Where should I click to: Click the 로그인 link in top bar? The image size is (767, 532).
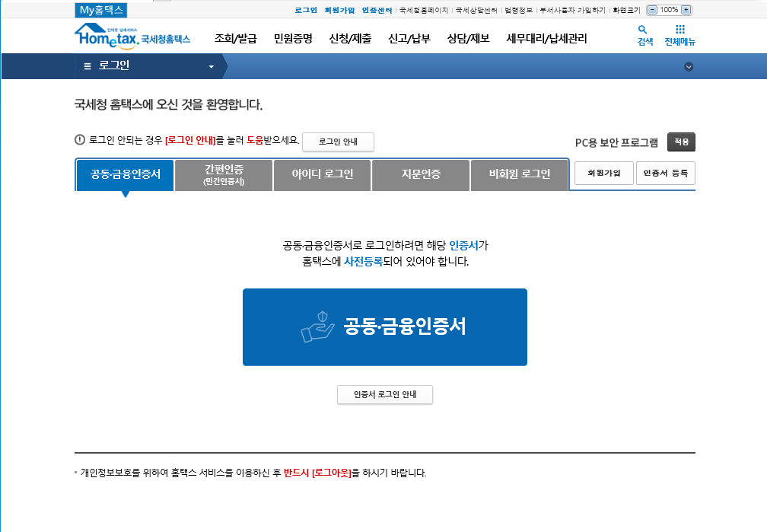306,11
